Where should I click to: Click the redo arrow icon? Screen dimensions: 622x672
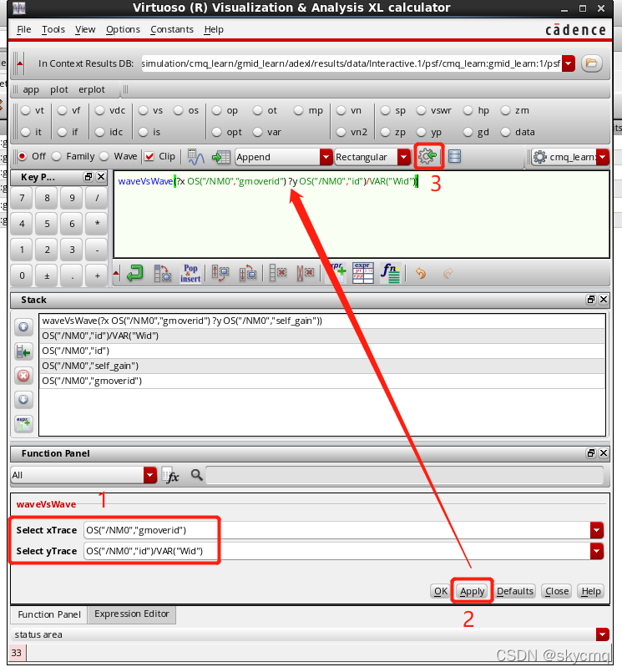click(x=448, y=273)
